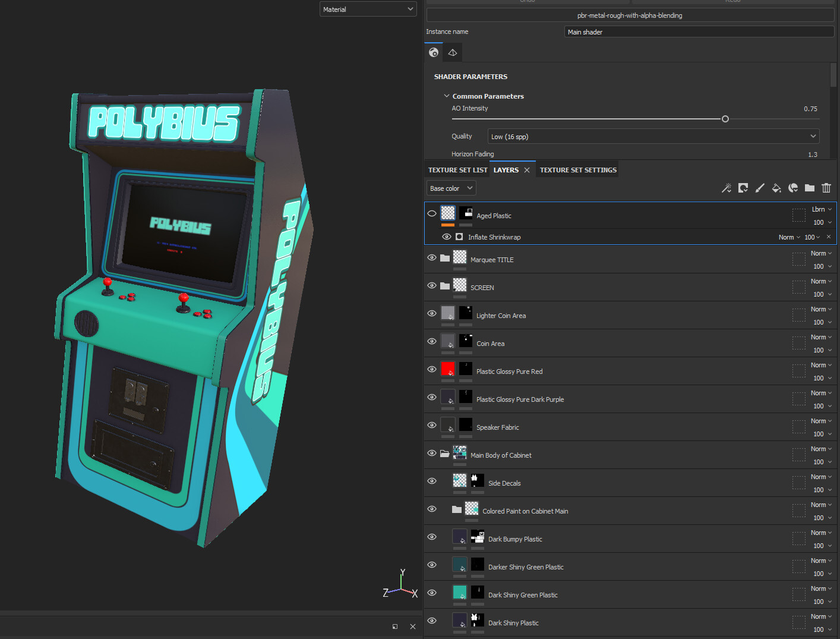Open the add smart material icon menu
This screenshot has width=840, height=639.
tap(793, 188)
